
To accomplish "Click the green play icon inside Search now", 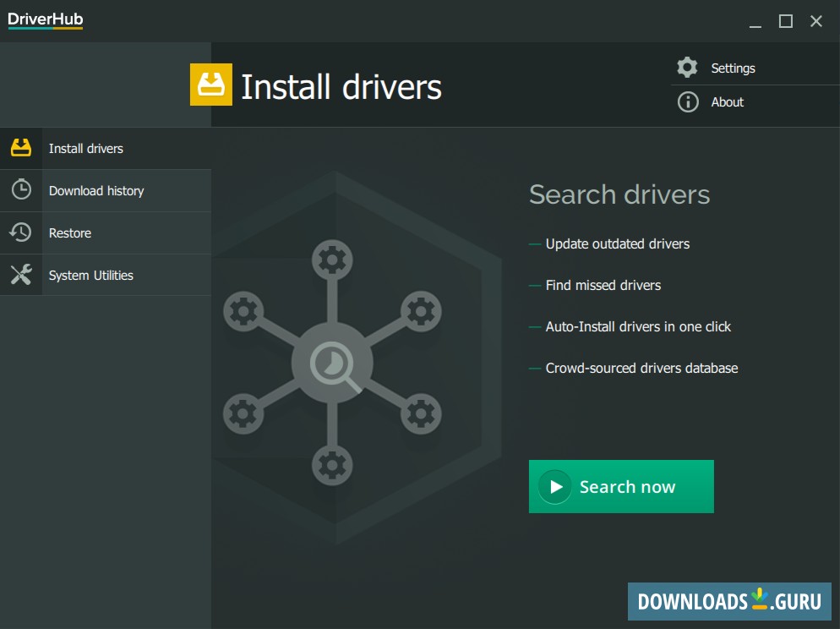I will pyautogui.click(x=555, y=486).
